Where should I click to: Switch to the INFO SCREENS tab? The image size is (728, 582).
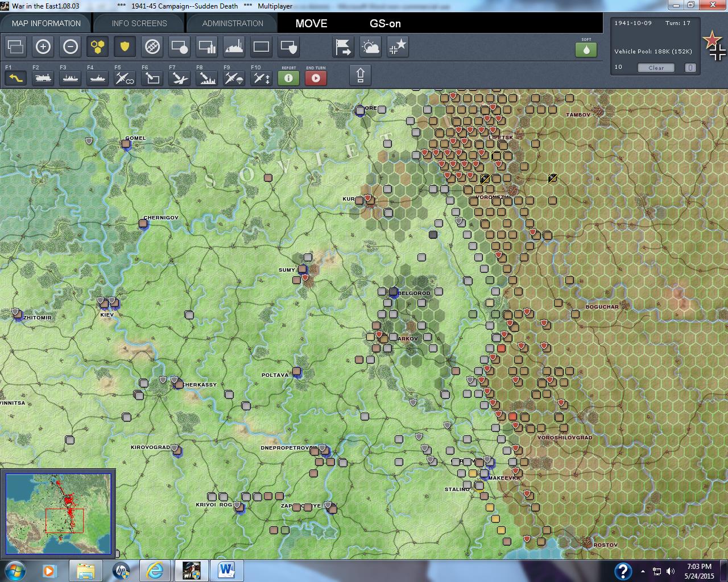[139, 23]
